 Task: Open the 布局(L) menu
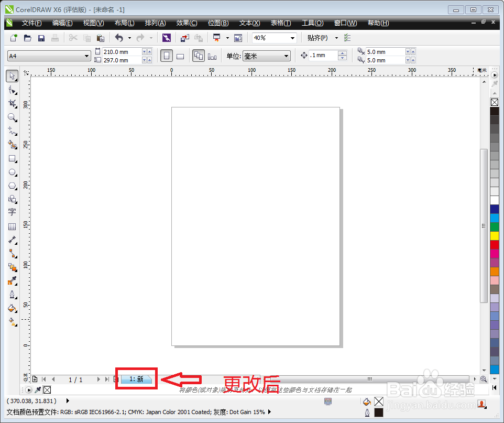pyautogui.click(x=124, y=23)
